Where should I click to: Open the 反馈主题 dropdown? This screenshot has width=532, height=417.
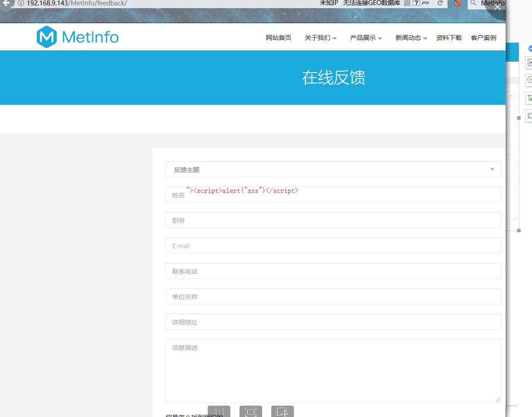333,169
